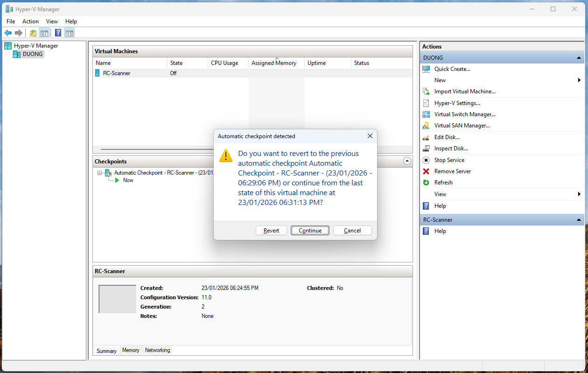This screenshot has height=373, width=588.
Task: Click the Hyper-V Manager title bar app icon
Action: click(9, 9)
